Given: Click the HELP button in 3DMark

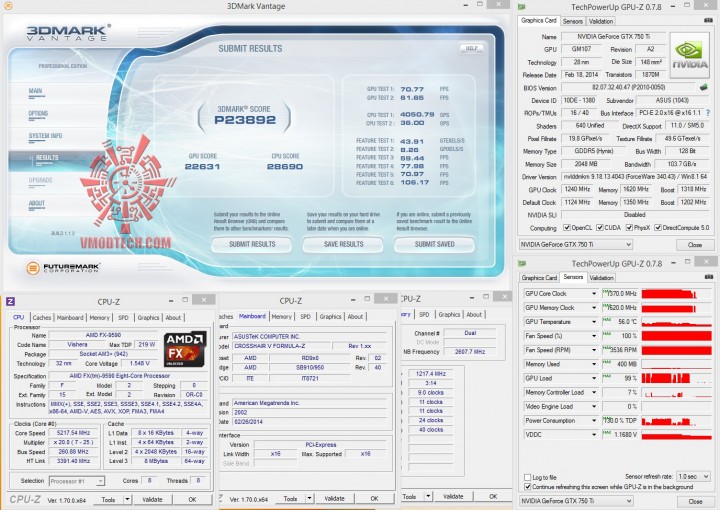Looking at the screenshot, I should tap(472, 48).
